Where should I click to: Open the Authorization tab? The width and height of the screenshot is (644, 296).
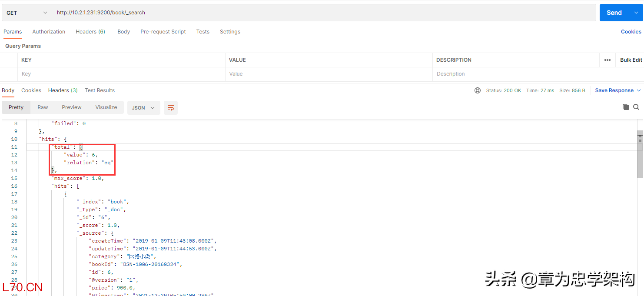[49, 32]
